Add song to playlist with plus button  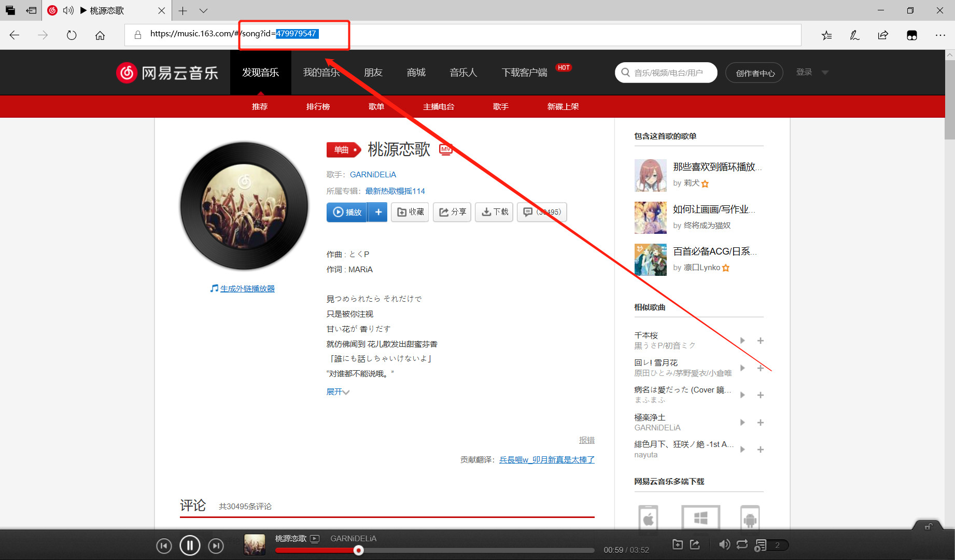(x=378, y=212)
